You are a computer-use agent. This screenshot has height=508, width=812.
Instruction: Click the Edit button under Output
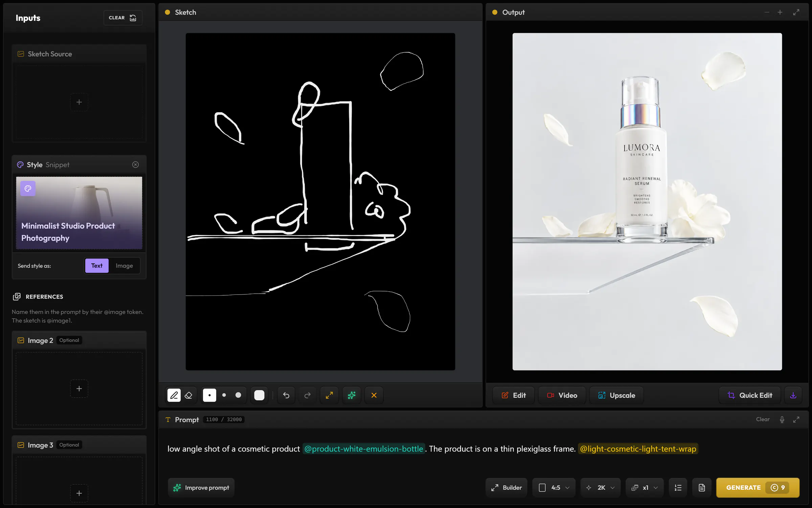(514, 395)
